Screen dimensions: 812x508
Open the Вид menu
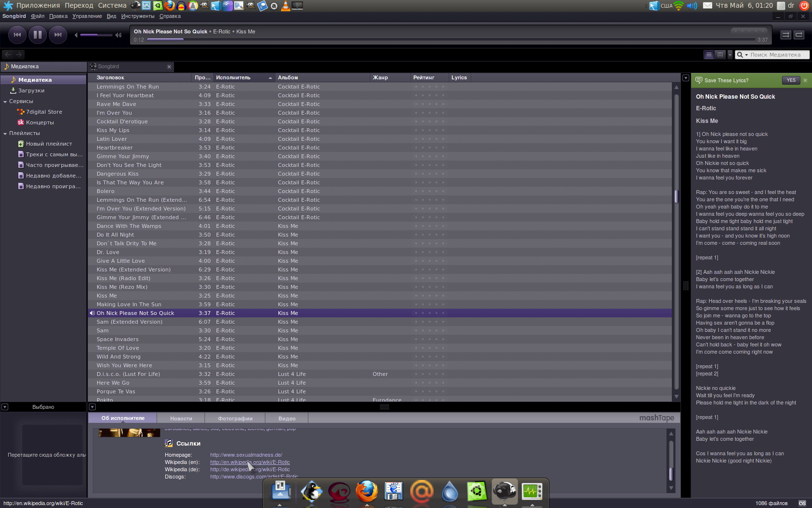click(111, 16)
